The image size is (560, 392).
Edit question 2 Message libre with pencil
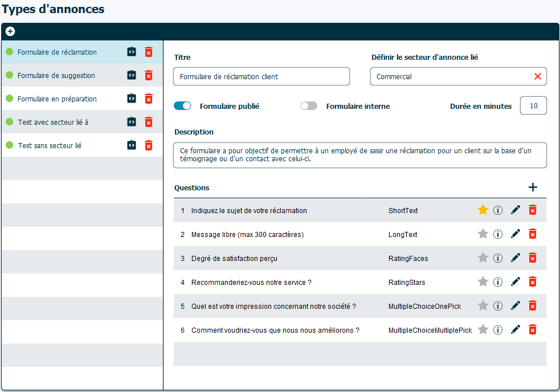tap(516, 234)
